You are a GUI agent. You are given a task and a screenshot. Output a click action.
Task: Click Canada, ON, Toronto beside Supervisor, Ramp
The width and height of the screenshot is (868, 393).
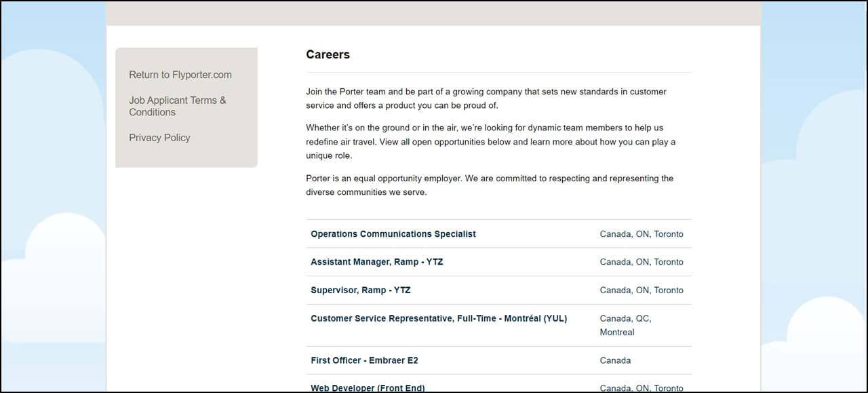click(x=642, y=291)
